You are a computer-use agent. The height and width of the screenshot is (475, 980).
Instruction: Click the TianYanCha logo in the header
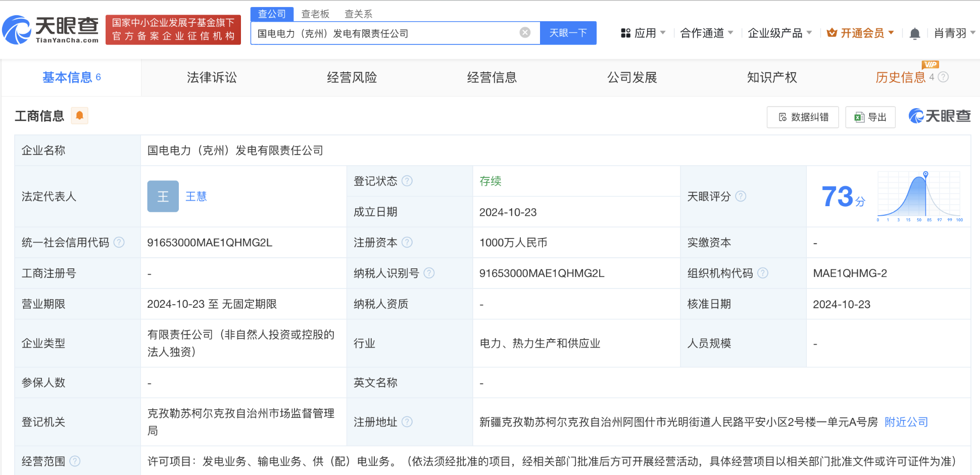click(51, 30)
